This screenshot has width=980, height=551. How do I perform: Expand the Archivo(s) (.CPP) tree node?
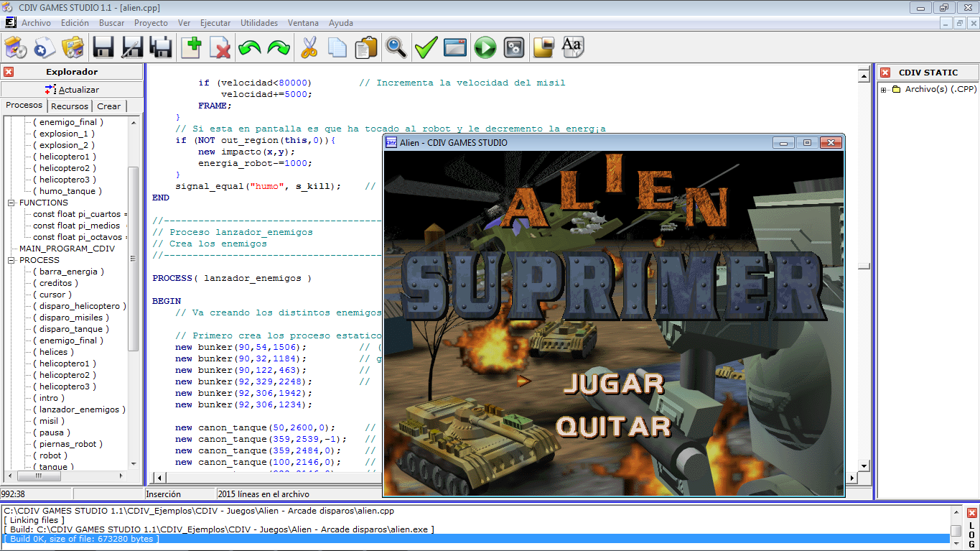point(884,91)
